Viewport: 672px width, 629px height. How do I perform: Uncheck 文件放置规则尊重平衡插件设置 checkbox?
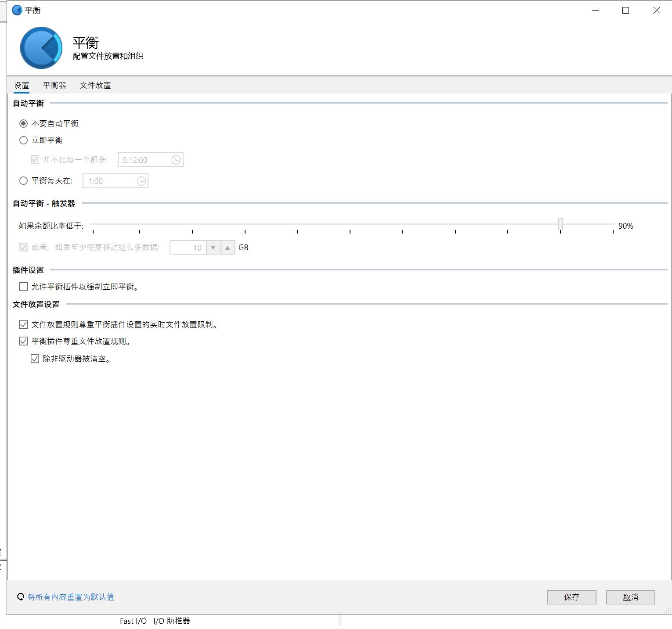(24, 324)
